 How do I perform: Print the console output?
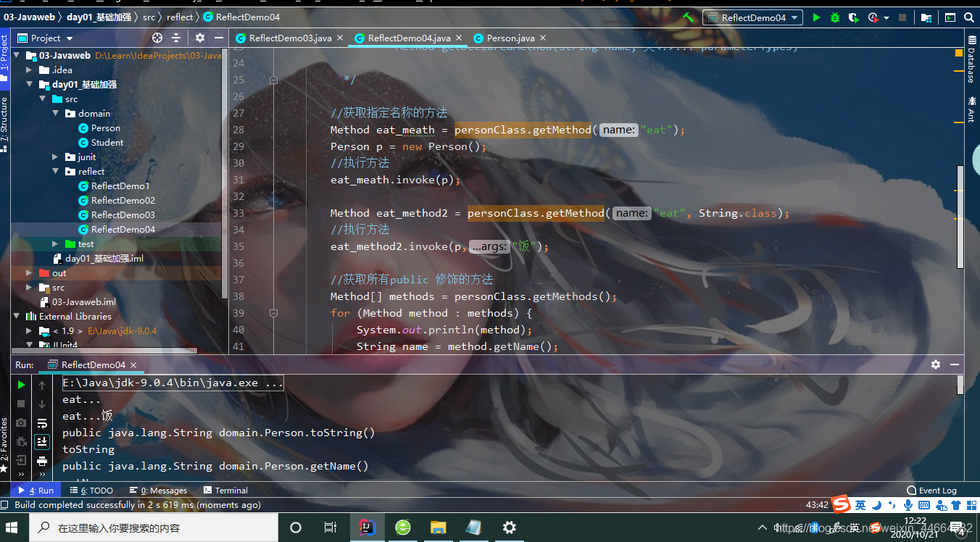[42, 460]
